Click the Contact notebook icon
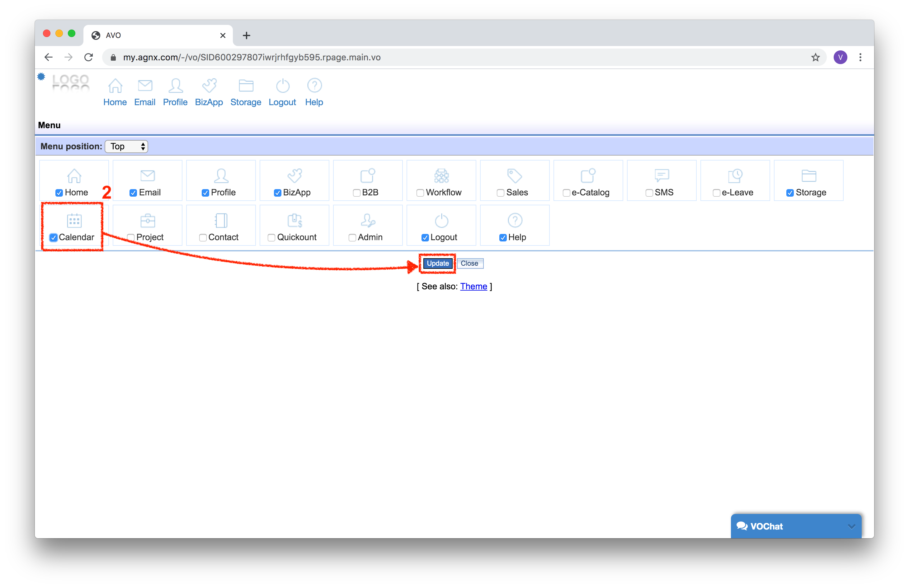The width and height of the screenshot is (909, 588). pyautogui.click(x=221, y=220)
